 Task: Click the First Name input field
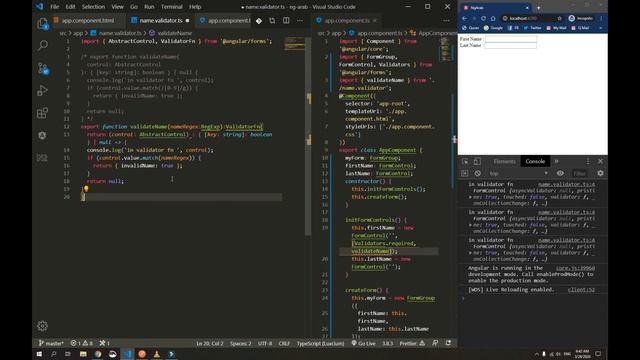click(511, 39)
